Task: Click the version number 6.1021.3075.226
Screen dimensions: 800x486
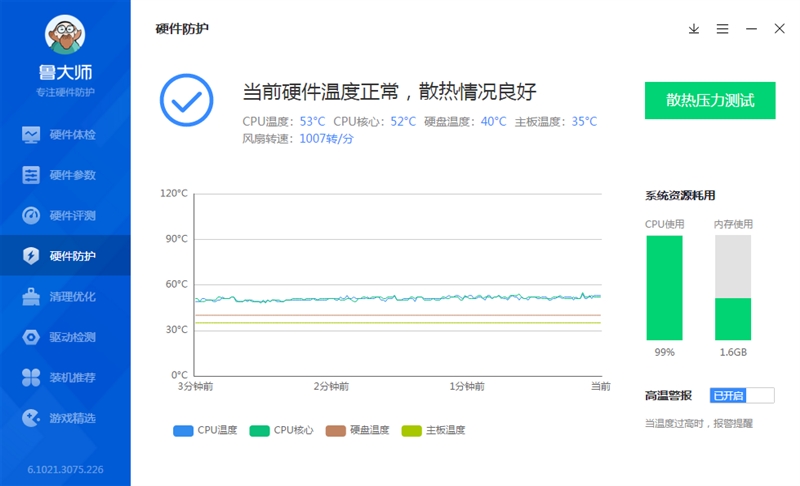Action: point(65,470)
